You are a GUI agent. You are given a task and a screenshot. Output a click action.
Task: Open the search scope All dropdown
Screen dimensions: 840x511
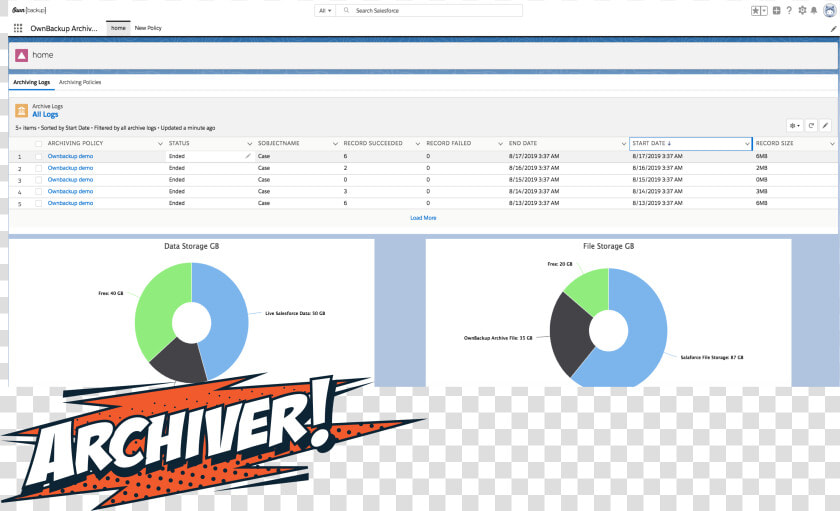(325, 10)
